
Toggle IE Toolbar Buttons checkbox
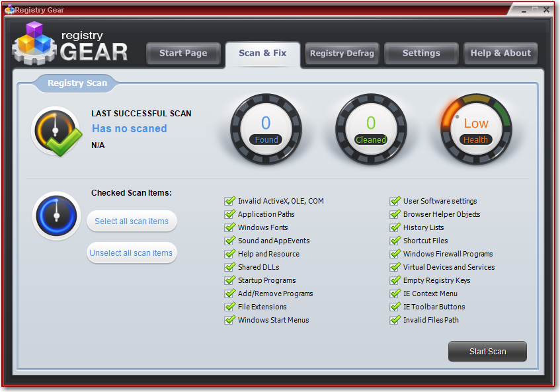point(395,307)
